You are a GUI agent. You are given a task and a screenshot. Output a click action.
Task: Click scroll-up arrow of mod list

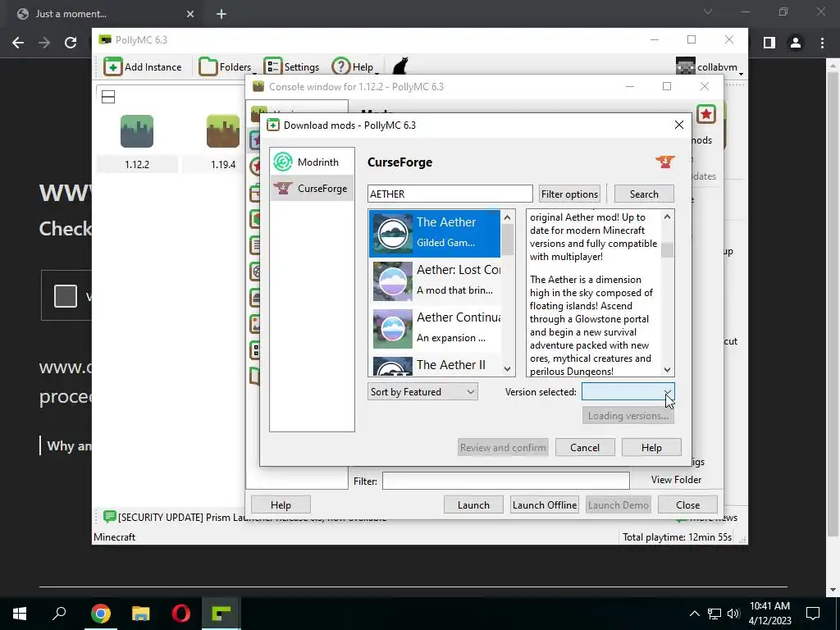(x=507, y=217)
